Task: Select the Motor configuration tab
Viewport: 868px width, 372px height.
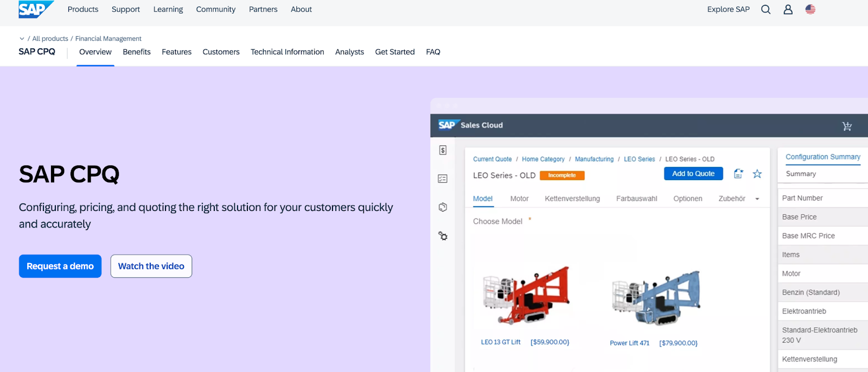Action: pos(519,199)
